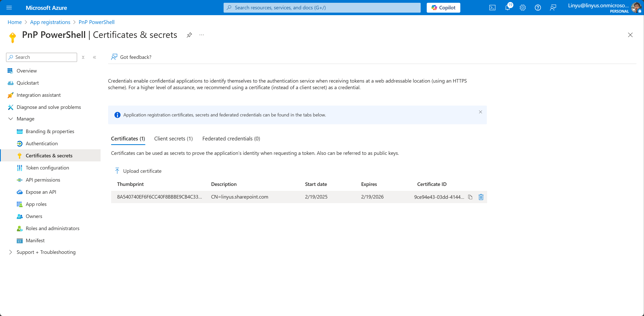Select Token configuration in the sidebar
This screenshot has width=644, height=316.
[x=47, y=167]
